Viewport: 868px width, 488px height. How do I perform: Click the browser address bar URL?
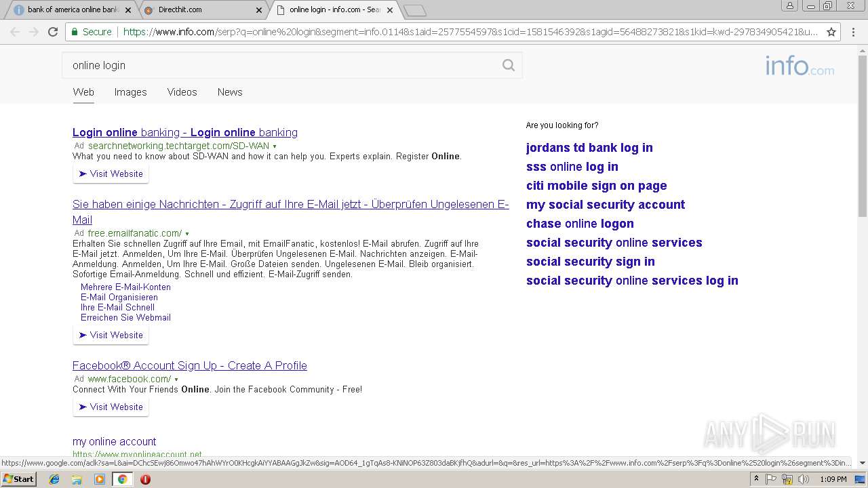470,32
